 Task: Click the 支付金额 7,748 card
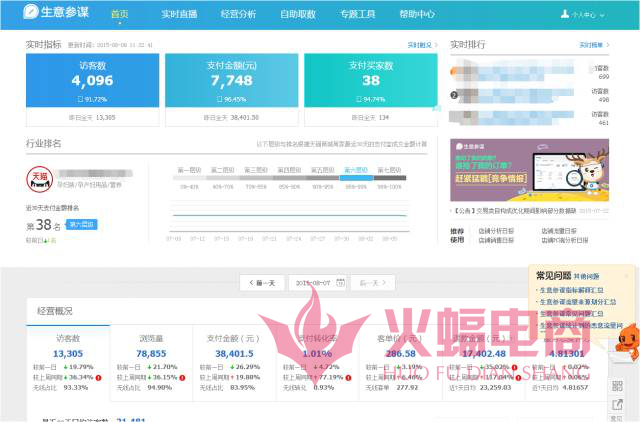(x=231, y=80)
